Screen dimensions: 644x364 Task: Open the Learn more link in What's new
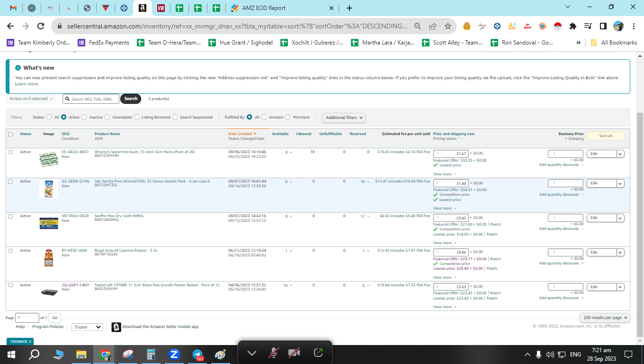27,84
